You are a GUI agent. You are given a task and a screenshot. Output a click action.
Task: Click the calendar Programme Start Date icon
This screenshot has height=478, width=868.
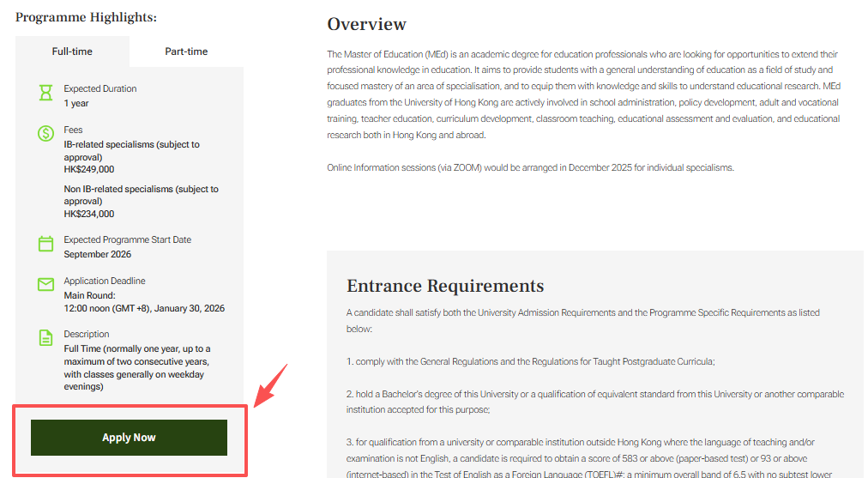click(x=45, y=244)
